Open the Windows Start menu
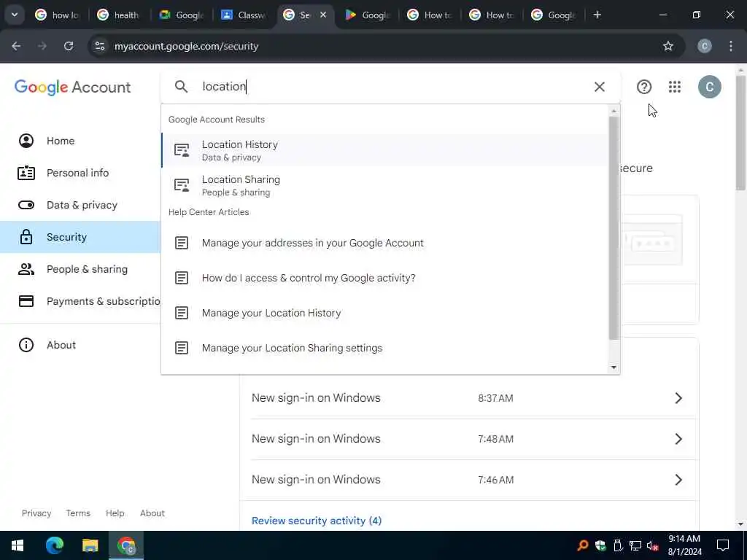The width and height of the screenshot is (747, 560). tap(18, 545)
